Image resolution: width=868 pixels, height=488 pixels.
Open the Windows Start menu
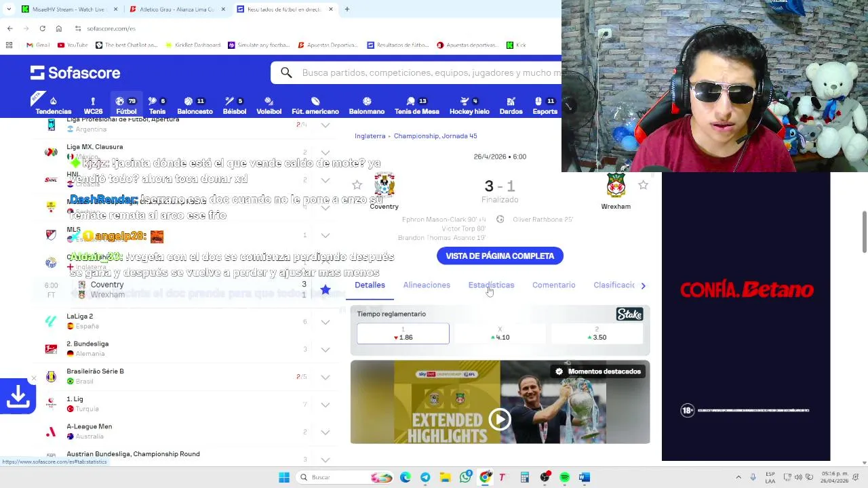pos(284,477)
